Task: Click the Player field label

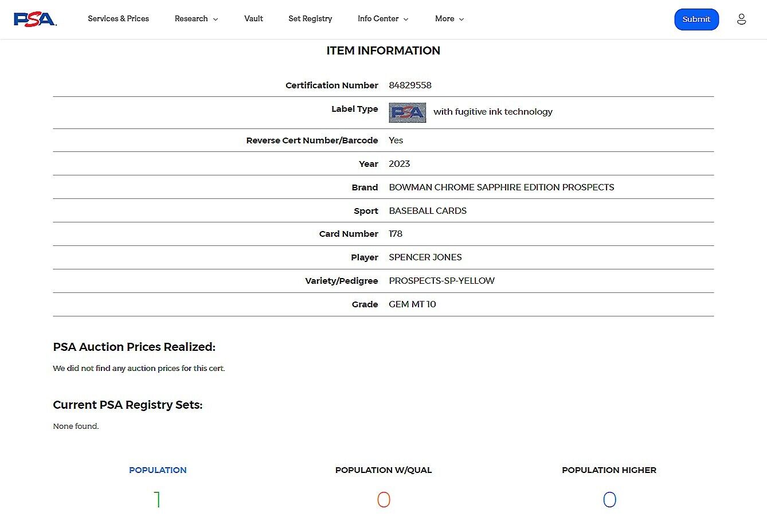Action: (x=364, y=257)
